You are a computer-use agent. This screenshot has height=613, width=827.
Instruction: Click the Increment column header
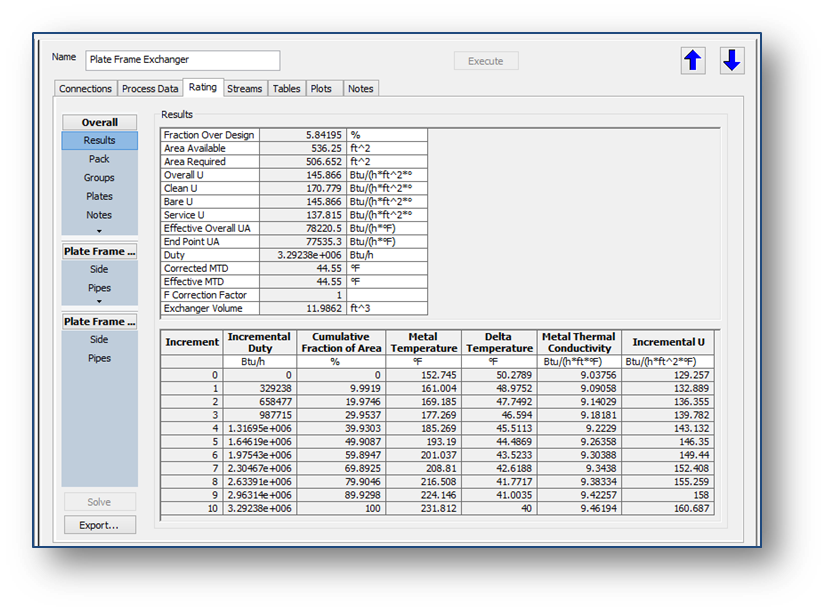click(x=192, y=342)
